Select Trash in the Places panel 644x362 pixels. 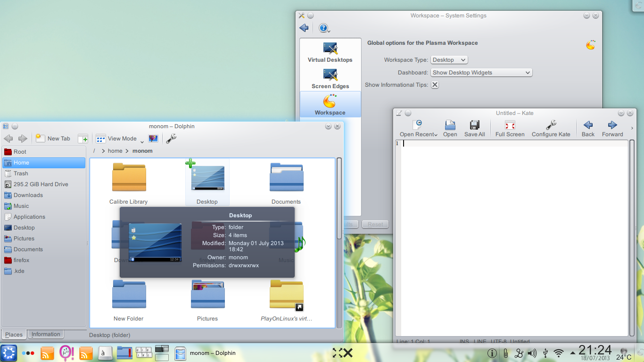tap(44, 173)
